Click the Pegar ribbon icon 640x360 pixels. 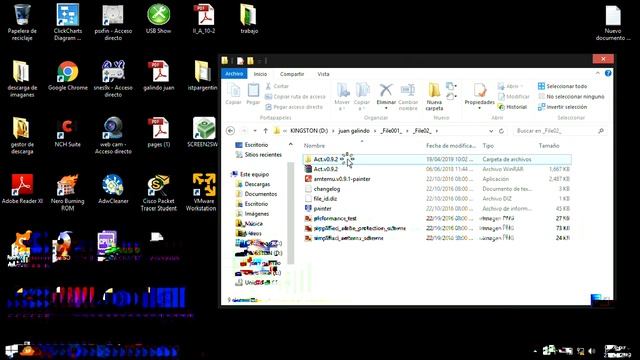253,94
